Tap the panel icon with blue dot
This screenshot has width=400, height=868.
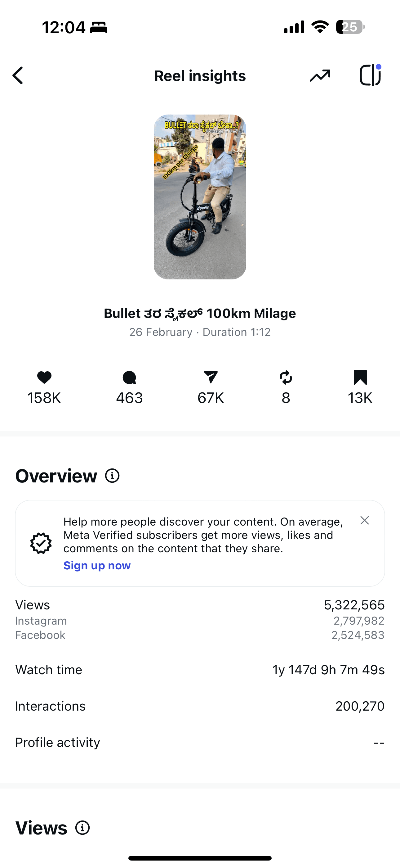click(370, 75)
